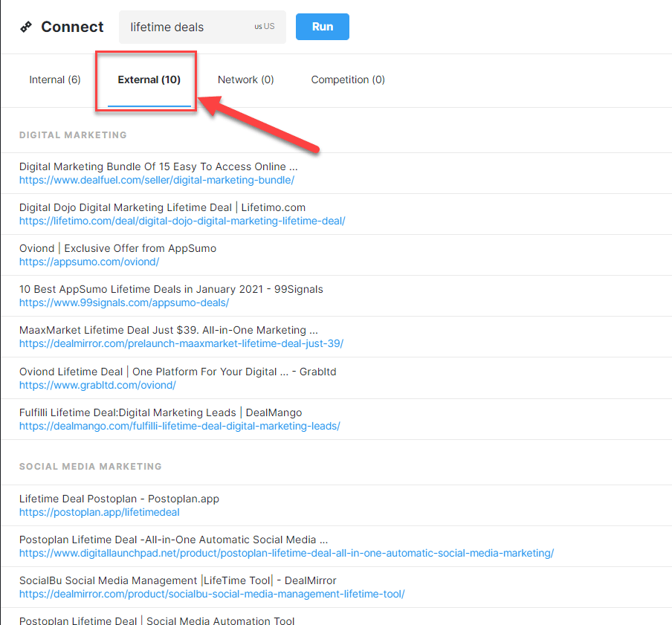This screenshot has height=625, width=672.
Task: Click the Connect link icon
Action: pos(26,27)
